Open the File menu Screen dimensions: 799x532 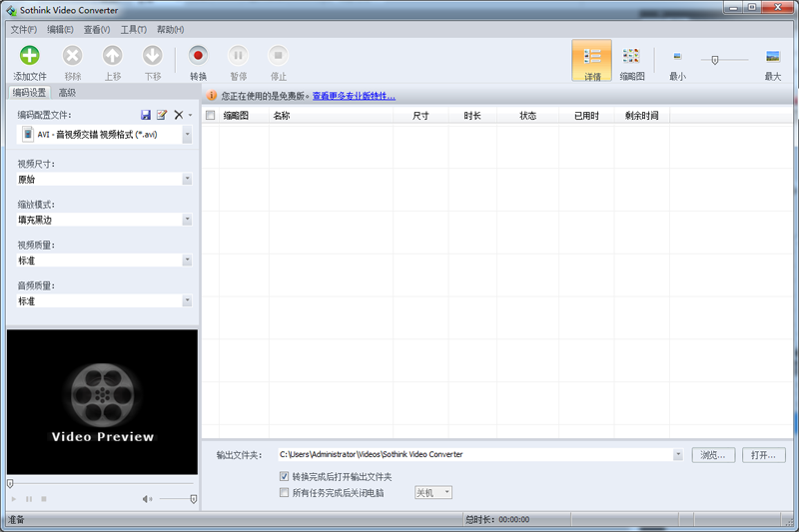[x=23, y=30]
